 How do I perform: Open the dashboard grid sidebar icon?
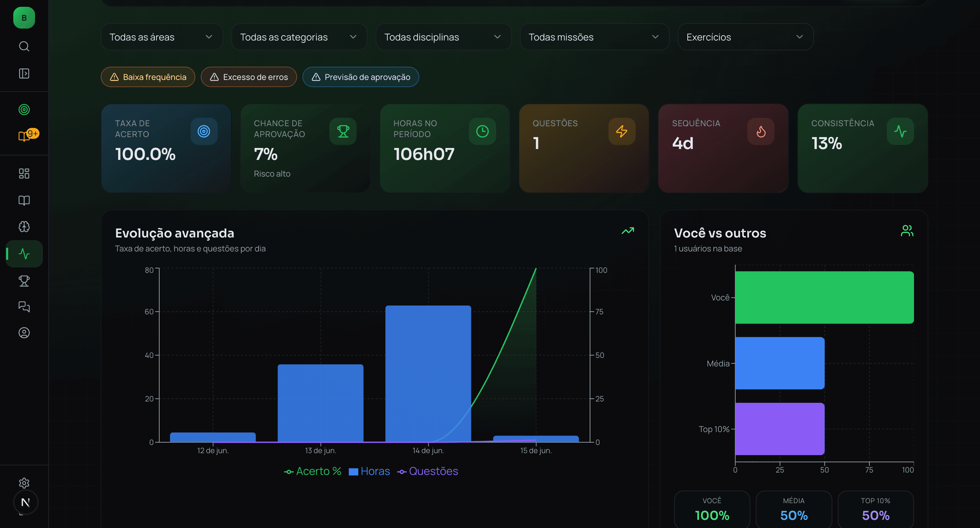click(x=24, y=174)
